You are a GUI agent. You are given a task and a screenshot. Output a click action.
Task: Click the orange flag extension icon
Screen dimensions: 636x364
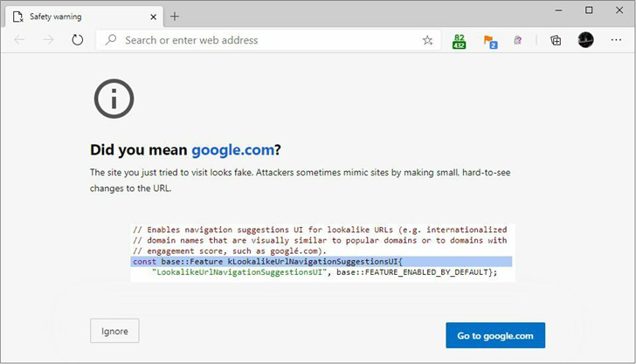pyautogui.click(x=489, y=40)
